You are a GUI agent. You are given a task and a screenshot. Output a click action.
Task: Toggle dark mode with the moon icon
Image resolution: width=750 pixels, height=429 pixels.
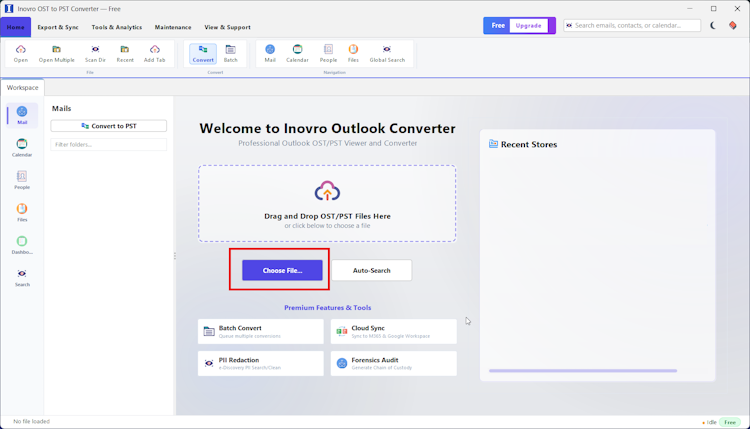713,25
